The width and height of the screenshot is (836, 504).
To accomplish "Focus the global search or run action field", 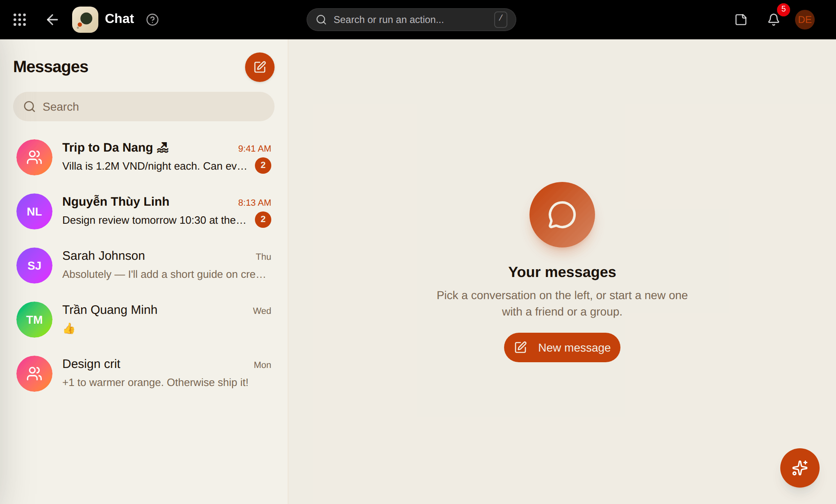I will 411,20.
